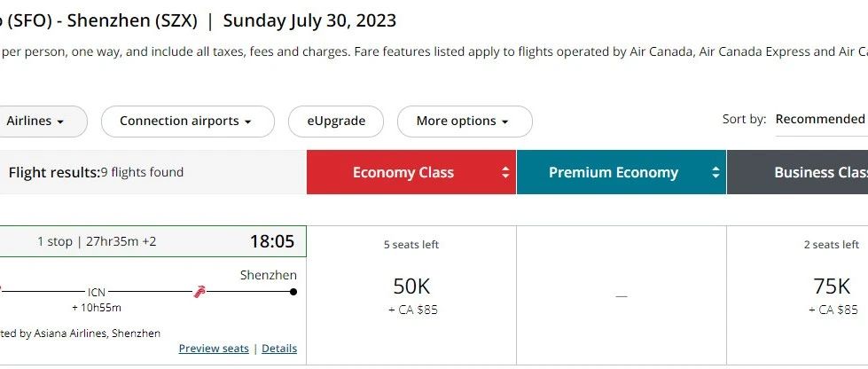Click the Premium Economy sort arrows icon

pos(716,172)
